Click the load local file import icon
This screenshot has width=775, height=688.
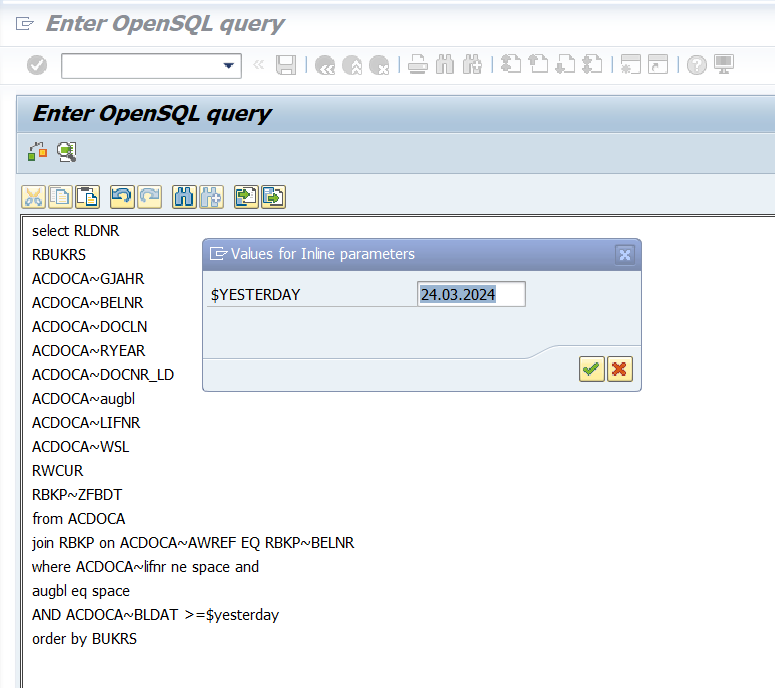pos(246,197)
